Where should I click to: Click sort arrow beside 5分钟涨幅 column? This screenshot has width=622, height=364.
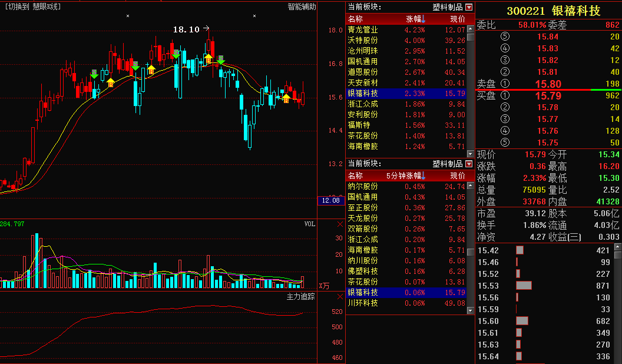(x=423, y=175)
